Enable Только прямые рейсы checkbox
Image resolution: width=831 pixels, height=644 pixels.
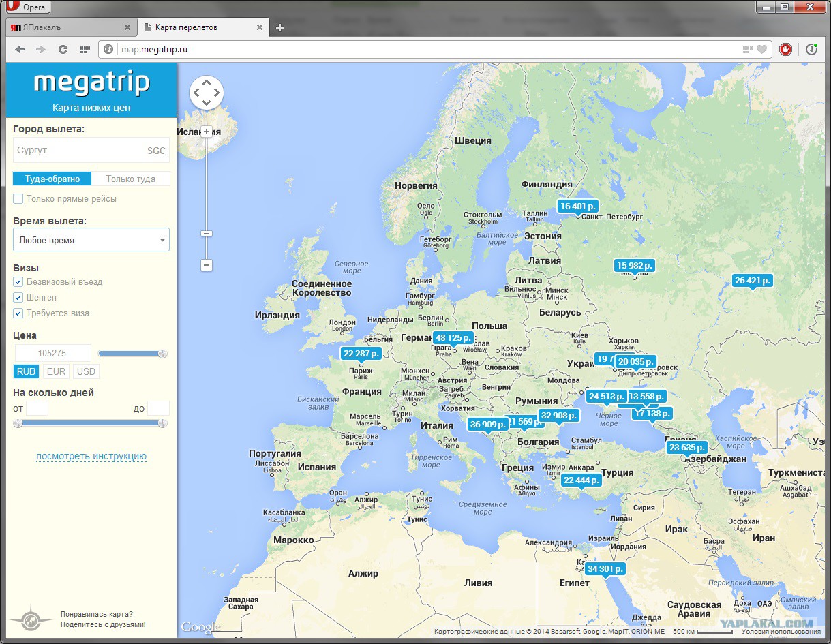click(18, 198)
